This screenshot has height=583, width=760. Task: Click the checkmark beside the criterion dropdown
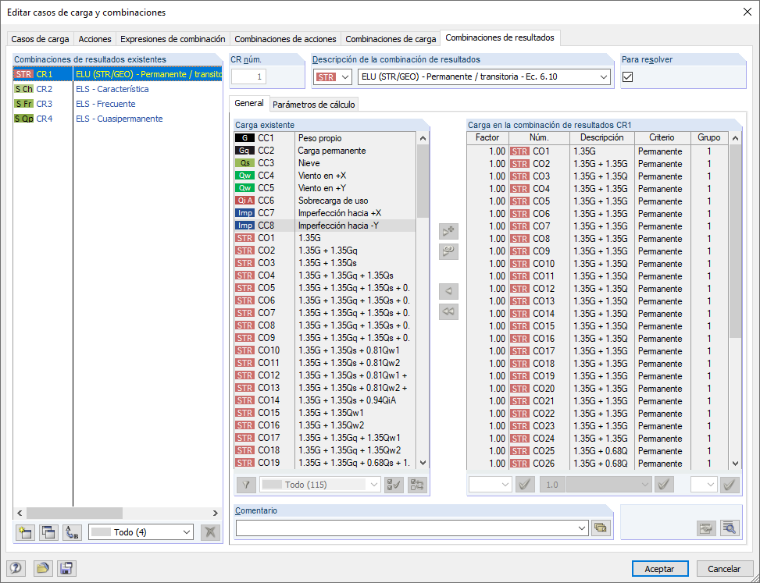tap(664, 485)
